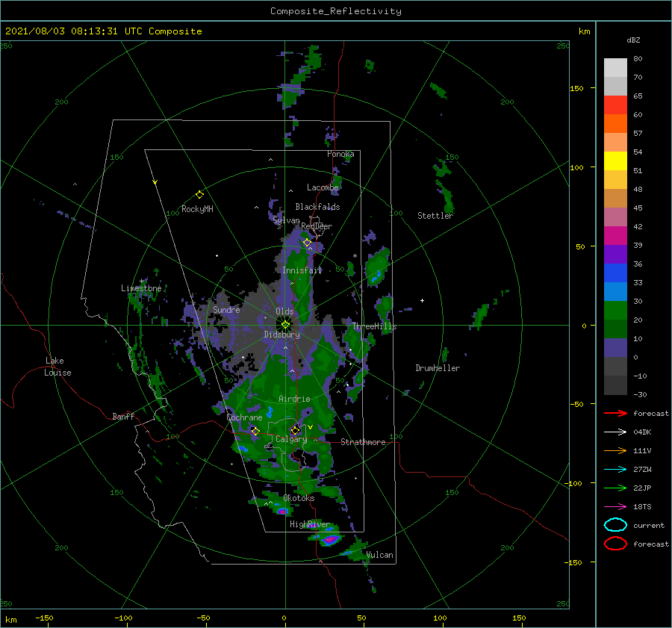
Task: Click the Sundre label
Action: click(x=226, y=309)
